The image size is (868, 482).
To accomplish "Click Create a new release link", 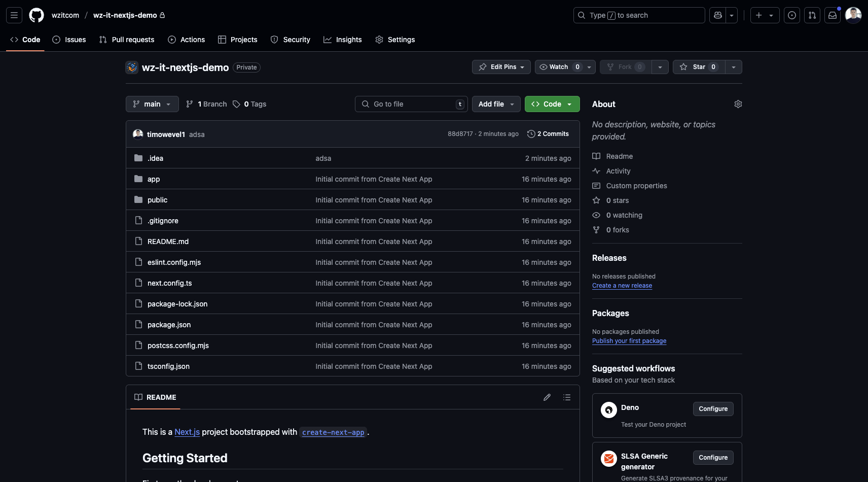I will [622, 286].
